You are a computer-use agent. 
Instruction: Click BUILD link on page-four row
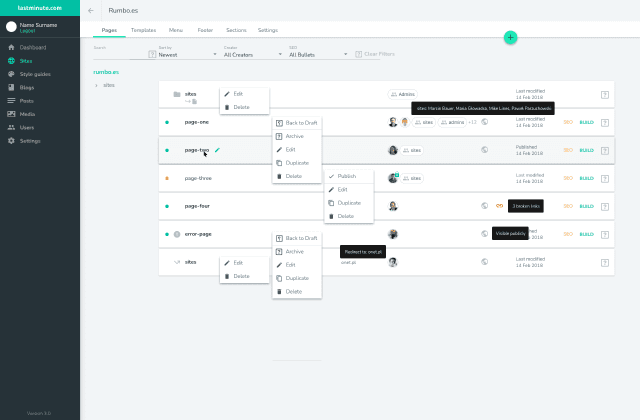[x=587, y=206]
